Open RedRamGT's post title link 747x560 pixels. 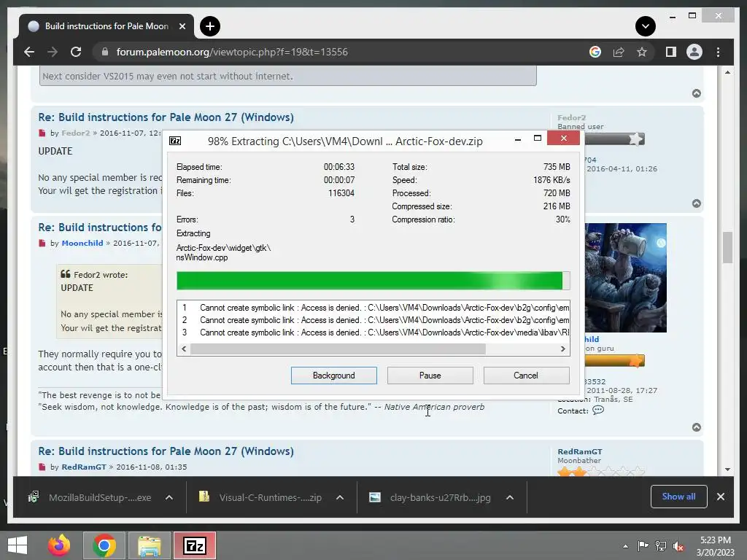click(x=166, y=451)
